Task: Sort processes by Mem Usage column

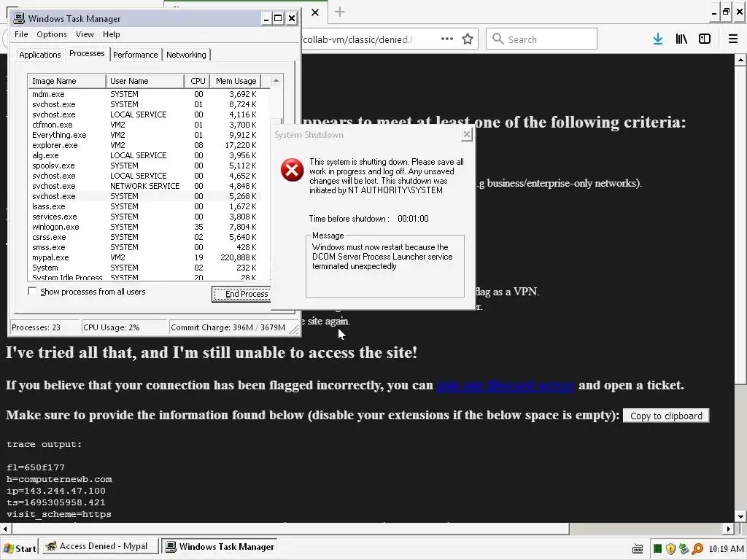Action: pyautogui.click(x=236, y=81)
